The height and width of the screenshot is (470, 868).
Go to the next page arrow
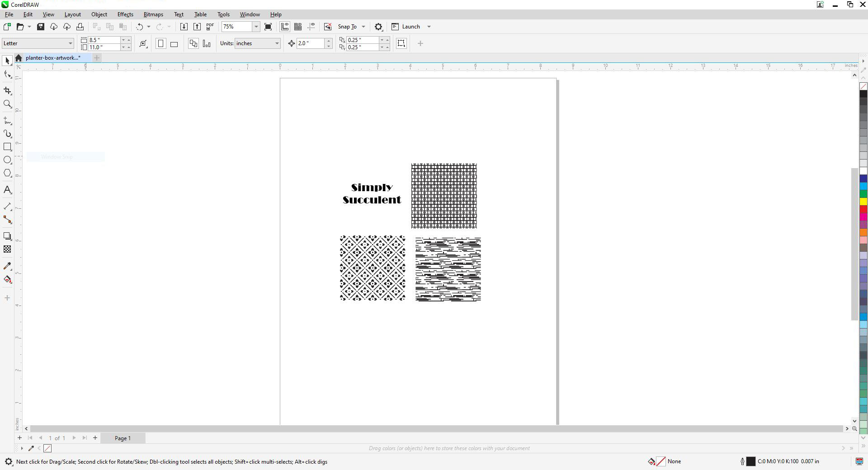[74, 438]
